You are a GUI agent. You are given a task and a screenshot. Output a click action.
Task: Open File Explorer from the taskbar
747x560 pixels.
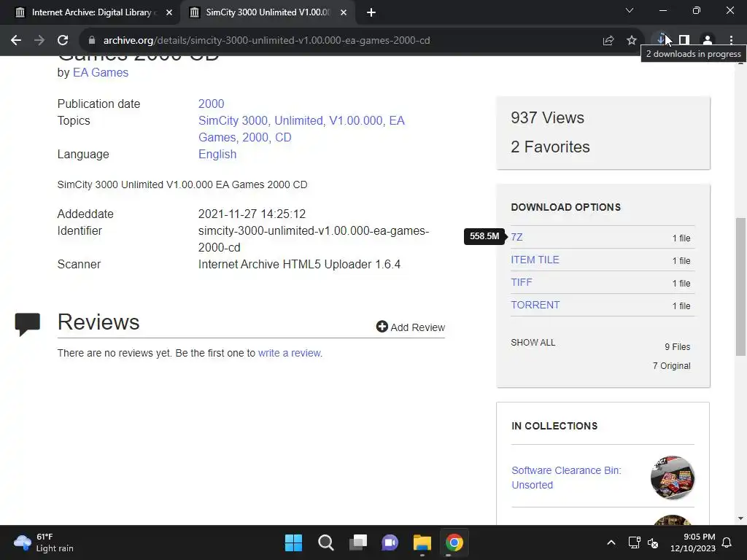(x=422, y=542)
